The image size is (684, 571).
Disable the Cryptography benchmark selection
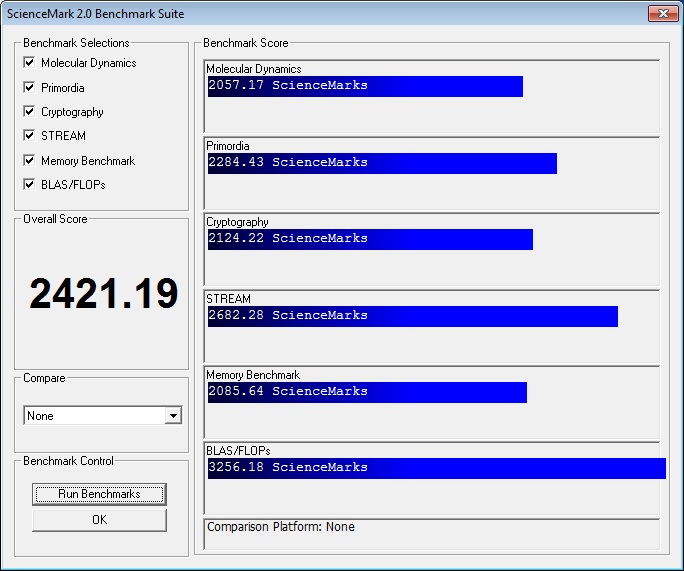(x=29, y=111)
